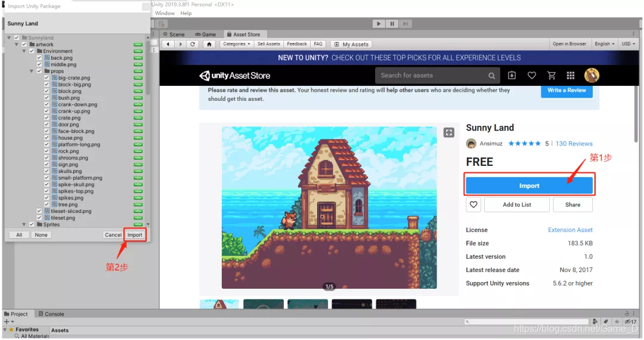Select the first house thumbnail below preview
The width and height of the screenshot is (644, 340).
coord(219,304)
